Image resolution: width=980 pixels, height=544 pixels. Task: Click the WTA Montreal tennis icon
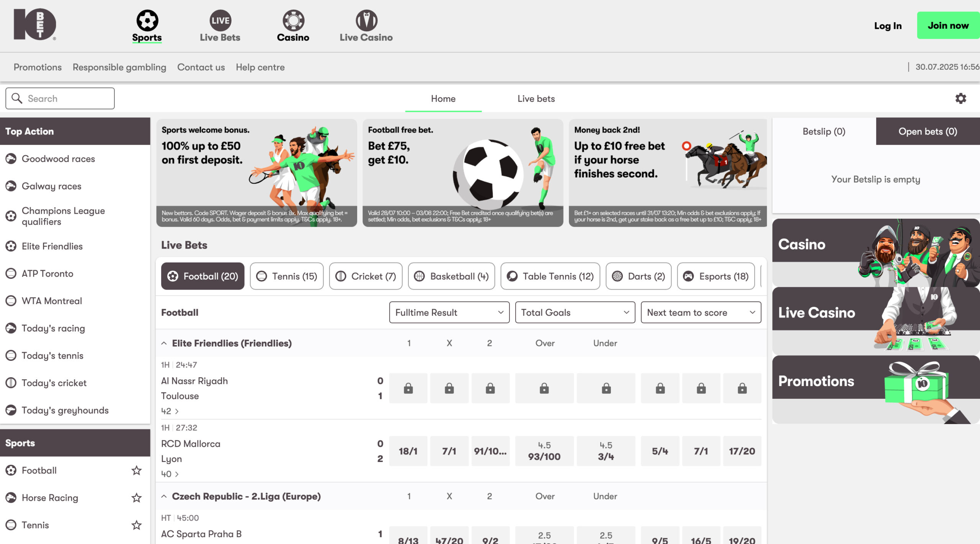[11, 300]
